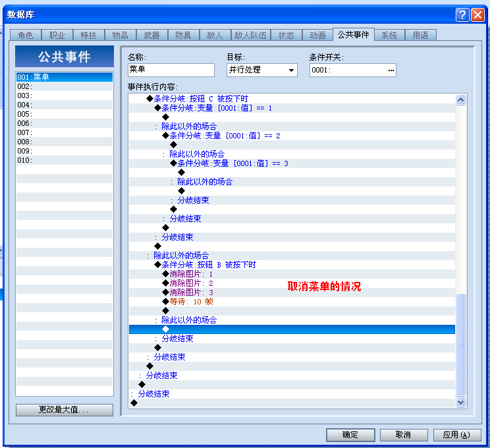Click 更改最大值... button

[x=65, y=410]
